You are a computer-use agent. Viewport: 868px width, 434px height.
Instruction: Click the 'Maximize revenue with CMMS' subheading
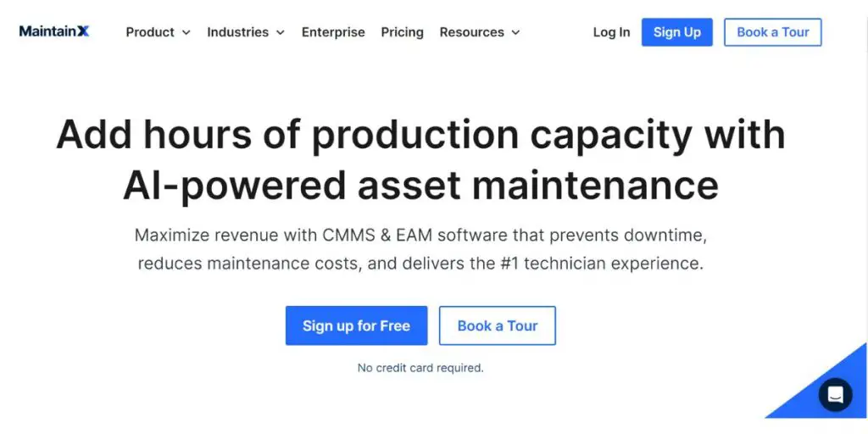(420, 235)
